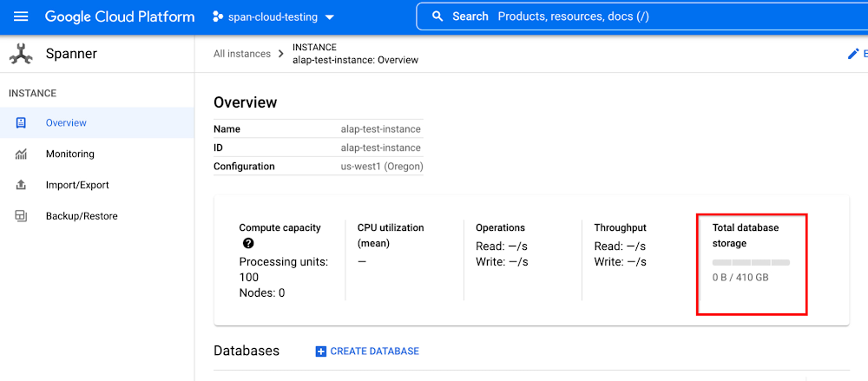Screen dimensions: 868x381
Task: Open Compute capacity help question mark
Action: click(248, 244)
